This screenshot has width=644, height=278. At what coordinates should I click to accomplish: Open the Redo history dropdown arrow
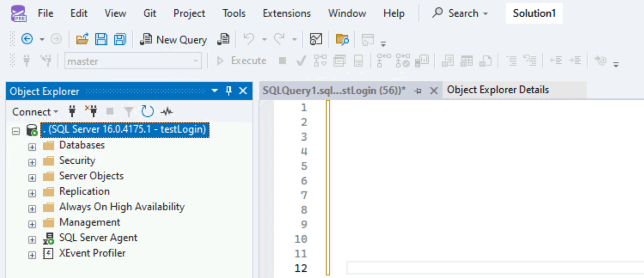tap(294, 40)
